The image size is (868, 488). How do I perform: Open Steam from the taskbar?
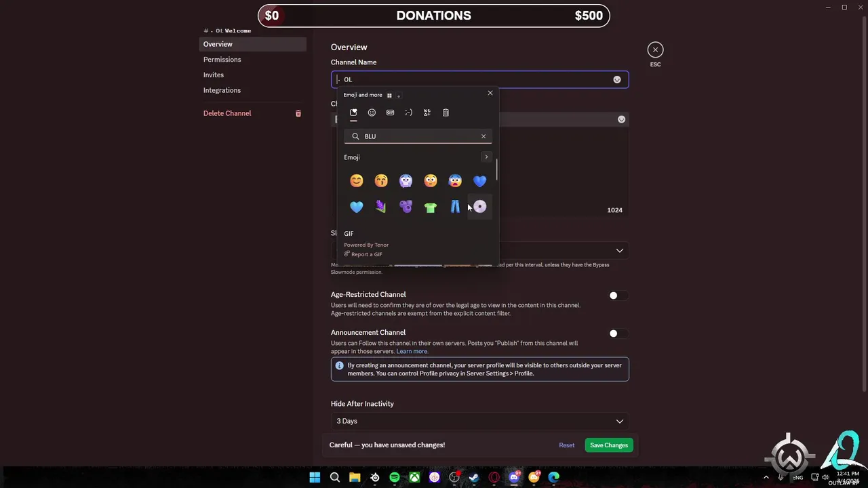(474, 477)
